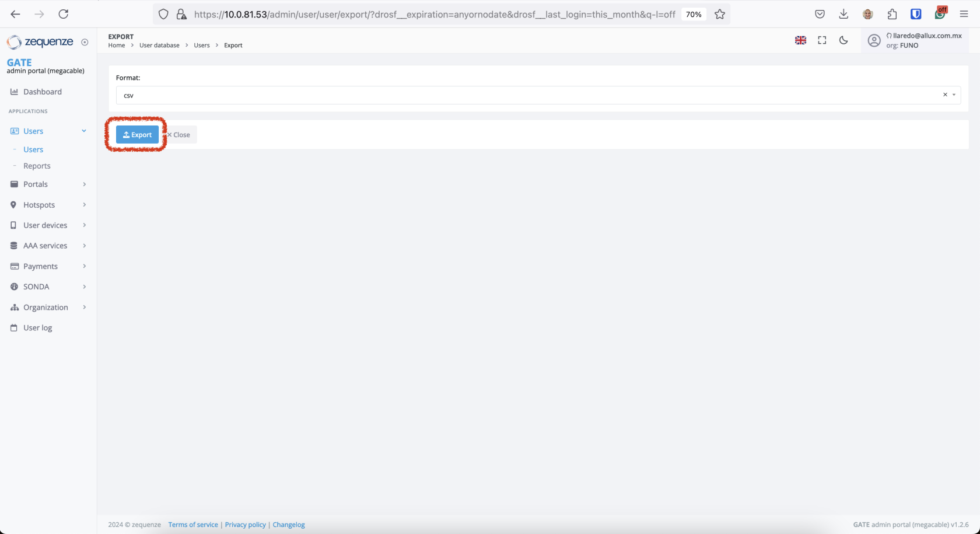Image resolution: width=980 pixels, height=534 pixels.
Task: Bookmark this page with the star icon
Action: (720, 14)
